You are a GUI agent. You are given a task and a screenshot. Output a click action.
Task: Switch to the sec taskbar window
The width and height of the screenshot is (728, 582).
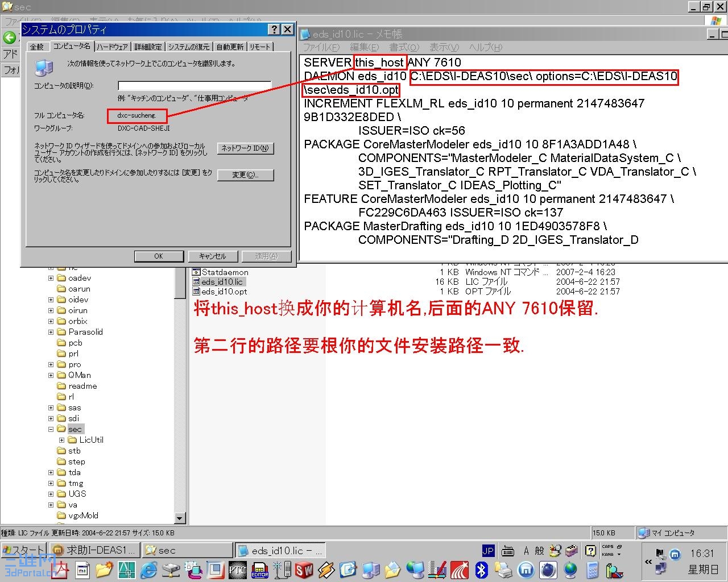coord(188,550)
